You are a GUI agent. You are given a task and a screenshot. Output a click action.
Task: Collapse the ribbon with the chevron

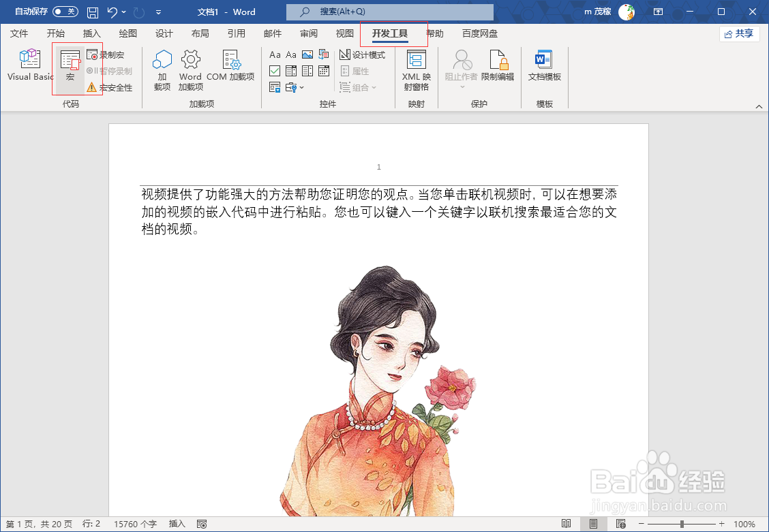tap(759, 106)
